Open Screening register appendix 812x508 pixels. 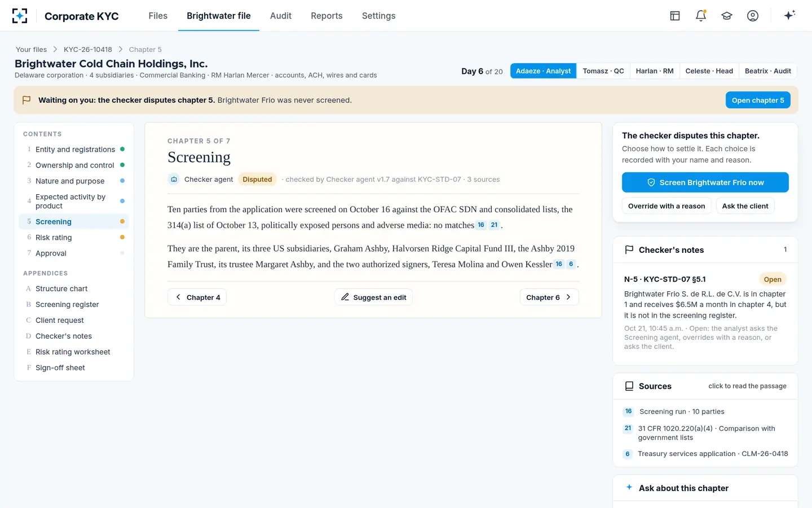(74, 304)
